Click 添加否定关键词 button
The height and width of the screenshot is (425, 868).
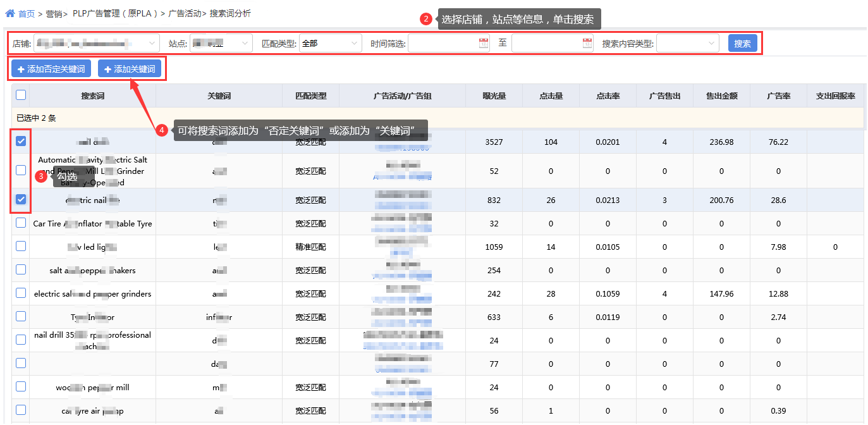51,68
